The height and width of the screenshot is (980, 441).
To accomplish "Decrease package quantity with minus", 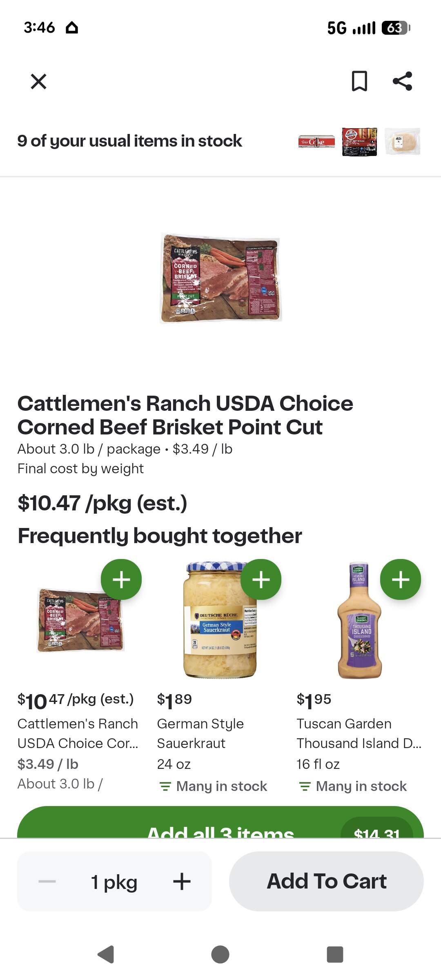I will point(47,881).
